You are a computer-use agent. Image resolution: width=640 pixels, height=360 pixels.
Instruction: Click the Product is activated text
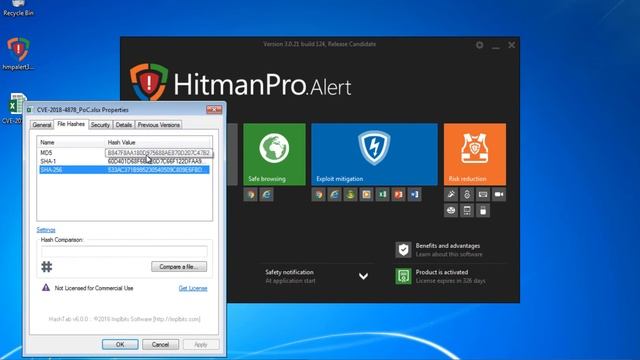(442, 272)
